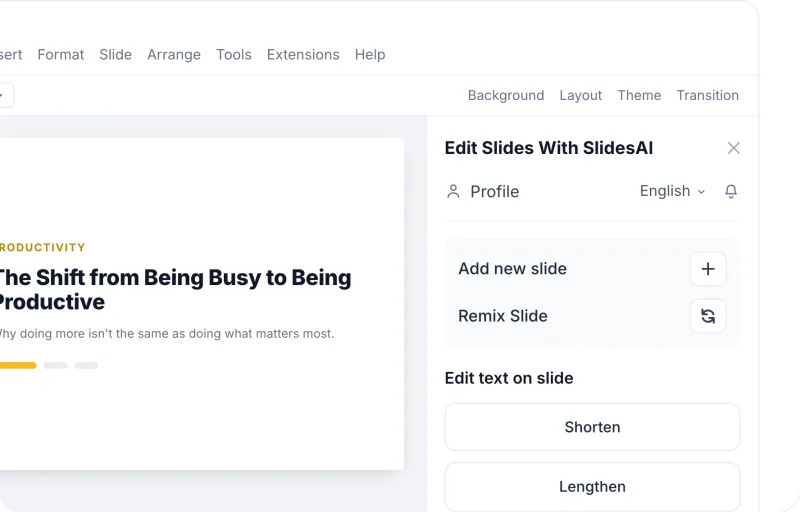
Task: Click the Transition toolbar option
Action: click(708, 95)
